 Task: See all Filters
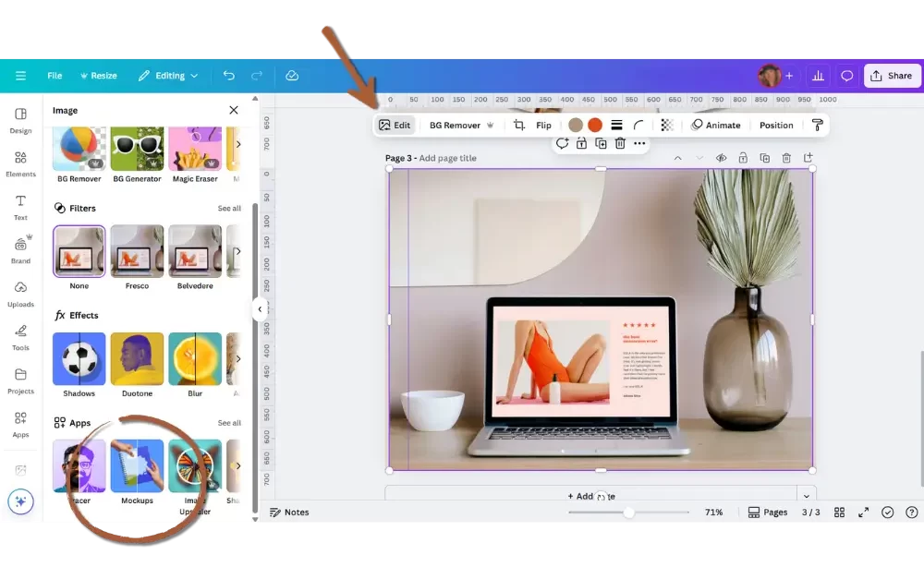pos(228,208)
